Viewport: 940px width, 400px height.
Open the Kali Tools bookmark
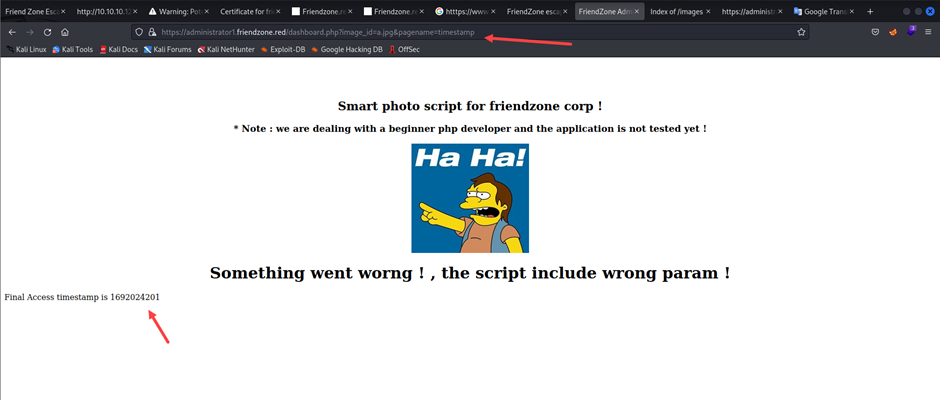coord(74,49)
